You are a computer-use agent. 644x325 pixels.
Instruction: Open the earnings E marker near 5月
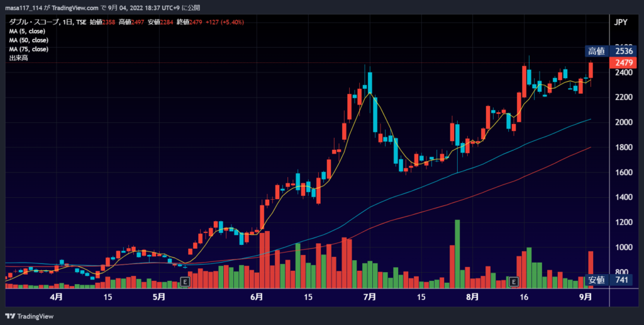click(186, 282)
